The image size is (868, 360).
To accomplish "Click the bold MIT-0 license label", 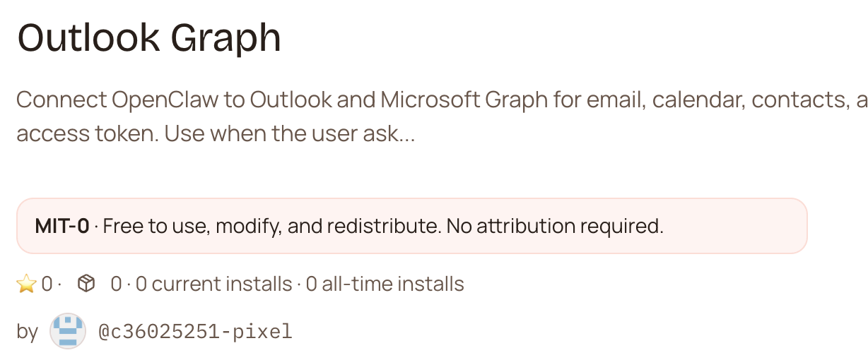I will pyautogui.click(x=62, y=227).
